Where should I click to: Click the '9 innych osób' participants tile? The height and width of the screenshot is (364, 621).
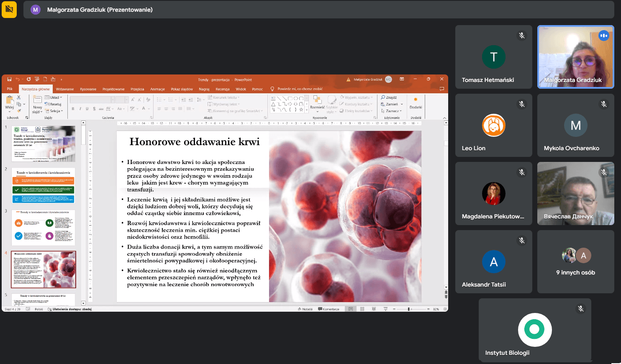click(x=576, y=261)
